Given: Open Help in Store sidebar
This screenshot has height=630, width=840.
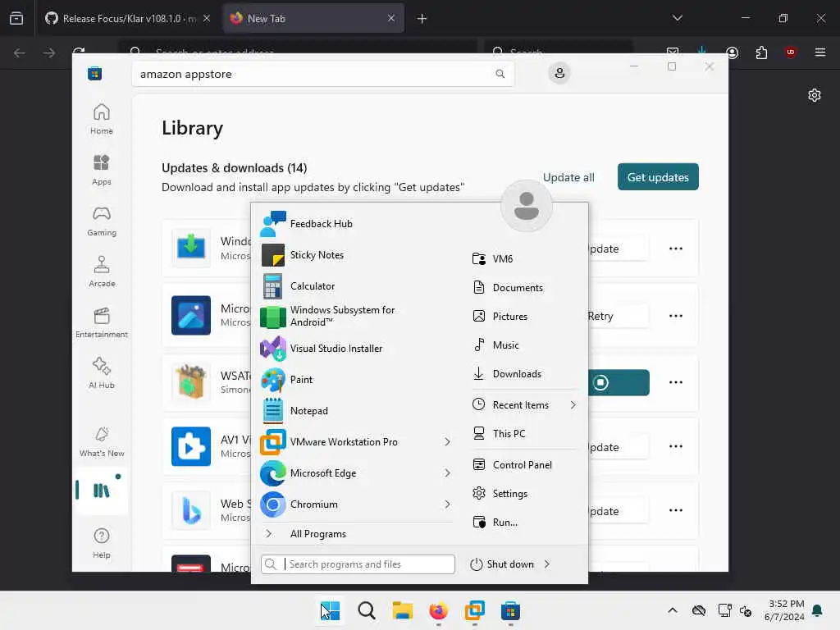Looking at the screenshot, I should [x=101, y=543].
